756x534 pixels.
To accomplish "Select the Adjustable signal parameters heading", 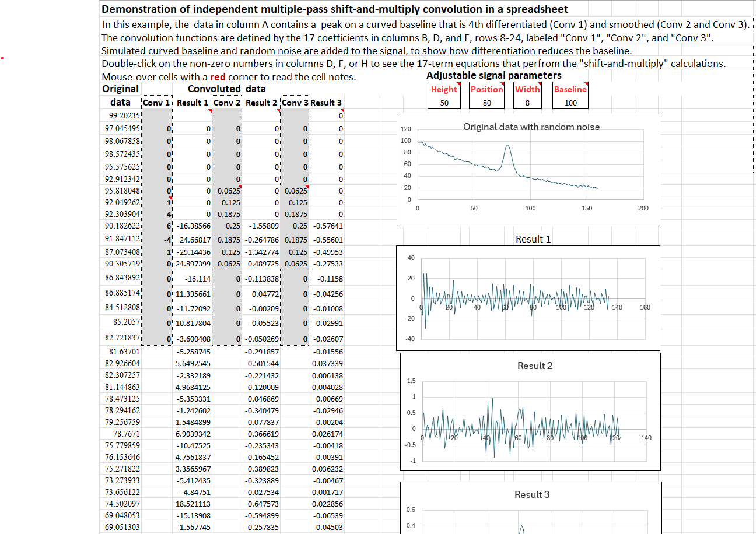I will coord(494,76).
